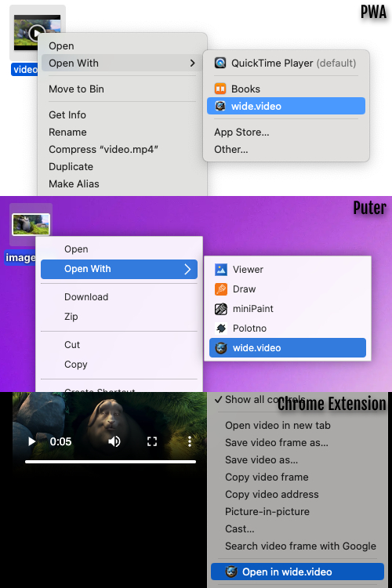The height and width of the screenshot is (588, 392).
Task: Click the 'image' file name label in Puter
Action: coord(20,258)
